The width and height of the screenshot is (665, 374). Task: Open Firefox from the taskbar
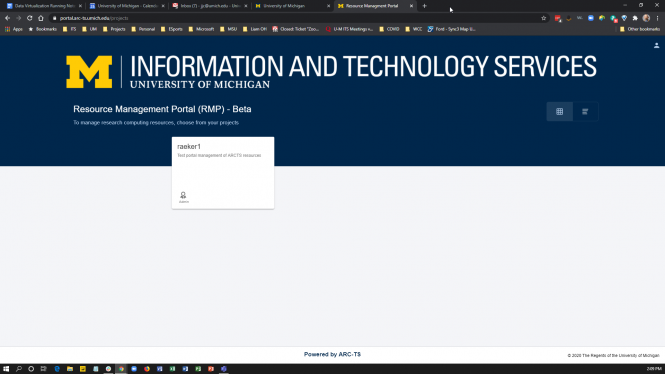click(x=147, y=369)
